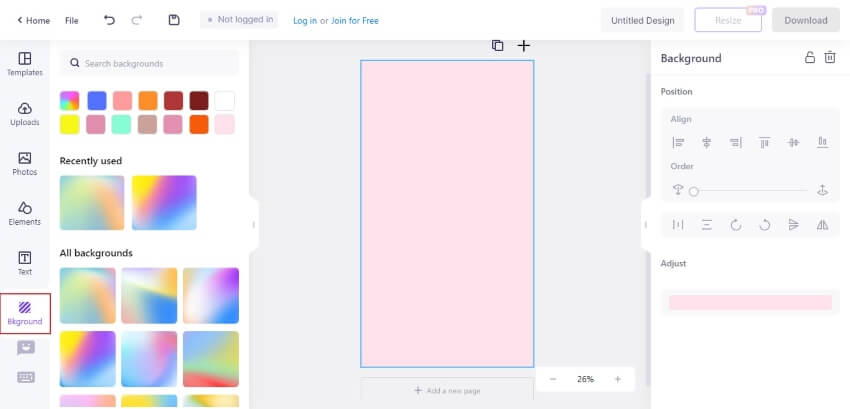Rename the Untitled Design title
The height and width of the screenshot is (409, 850).
point(642,21)
